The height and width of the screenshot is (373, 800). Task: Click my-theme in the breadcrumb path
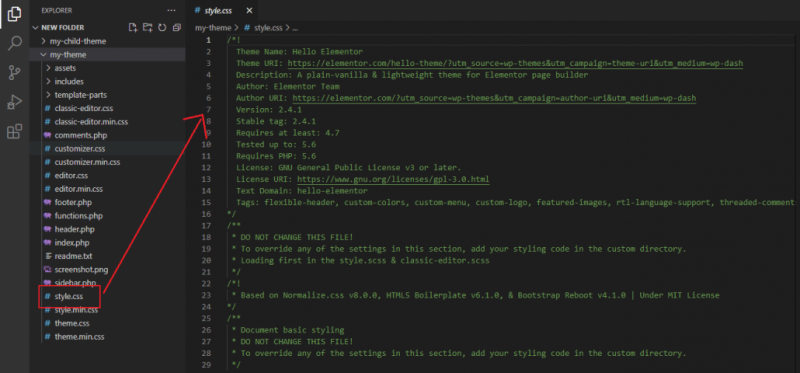pos(213,28)
